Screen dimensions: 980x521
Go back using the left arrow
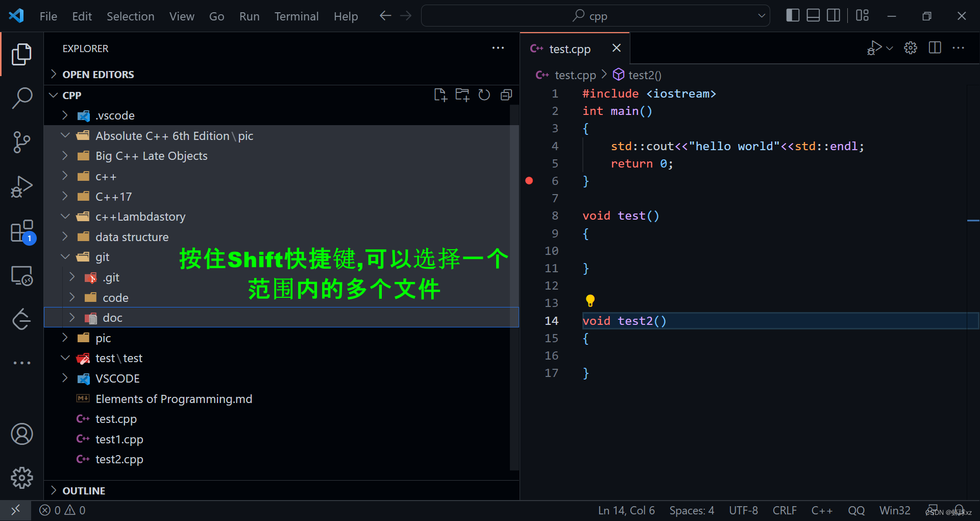[385, 16]
